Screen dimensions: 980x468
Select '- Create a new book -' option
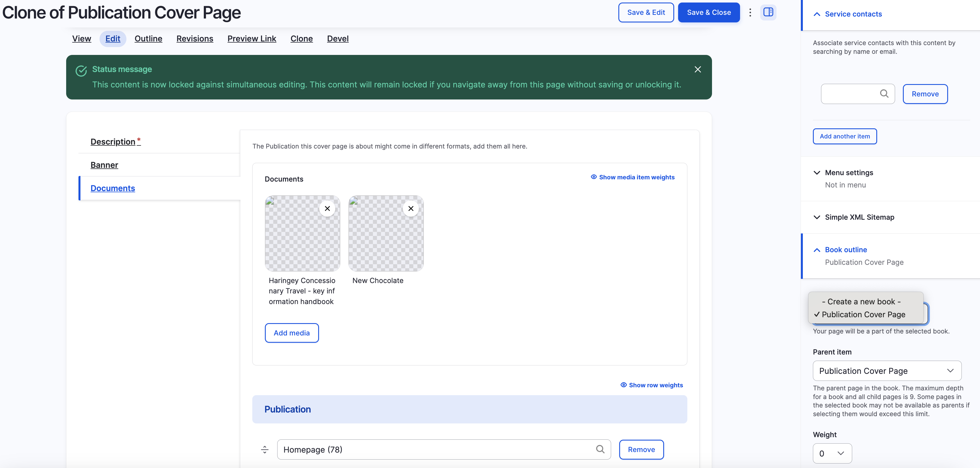point(861,302)
